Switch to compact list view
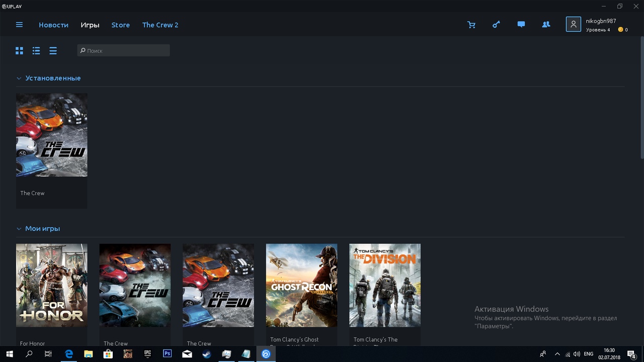This screenshot has width=644, height=362. pyautogui.click(x=53, y=50)
